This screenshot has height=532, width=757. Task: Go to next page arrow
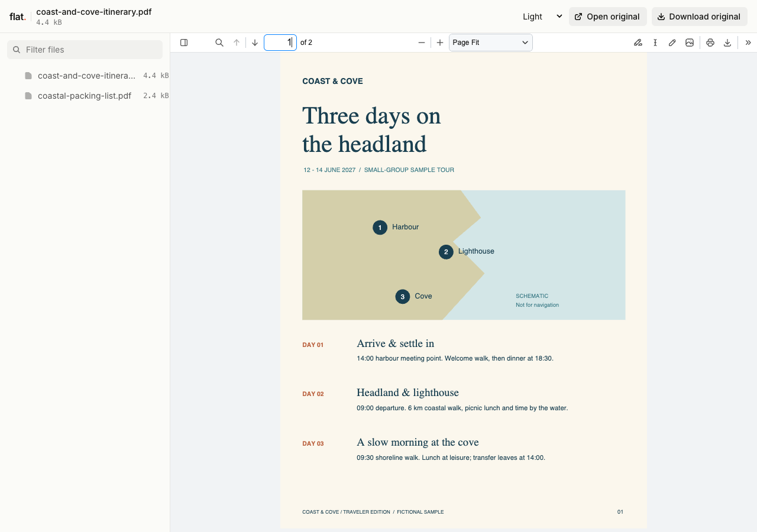tap(255, 43)
